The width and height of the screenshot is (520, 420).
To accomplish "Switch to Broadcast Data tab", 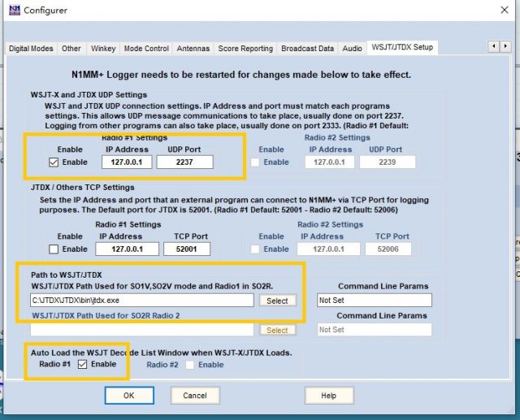I will click(x=307, y=49).
